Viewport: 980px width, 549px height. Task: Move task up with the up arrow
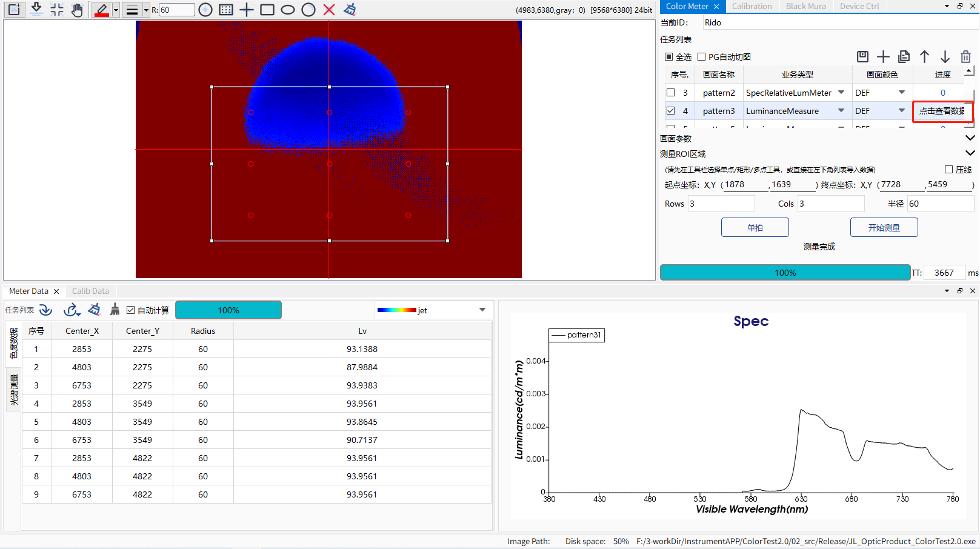(924, 56)
